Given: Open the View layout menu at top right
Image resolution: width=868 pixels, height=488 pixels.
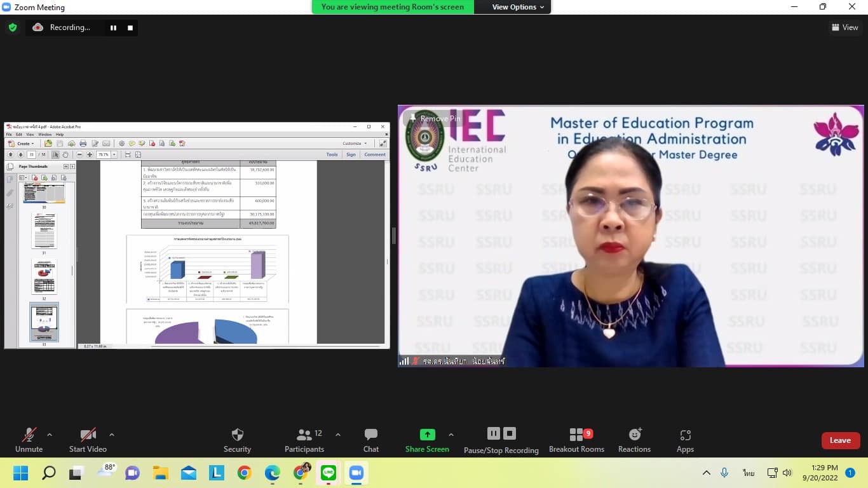Looking at the screenshot, I should tap(844, 27).
